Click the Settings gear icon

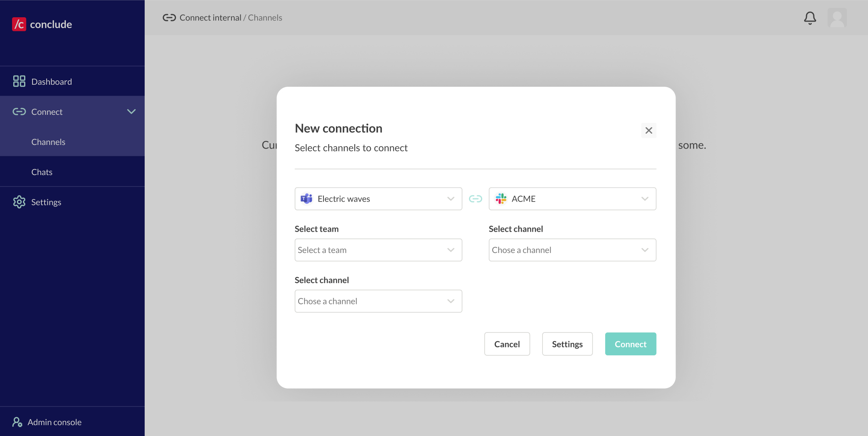(x=19, y=202)
